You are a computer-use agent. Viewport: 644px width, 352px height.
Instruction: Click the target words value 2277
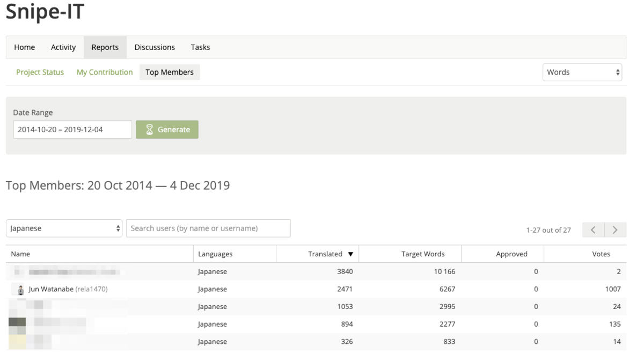447,324
